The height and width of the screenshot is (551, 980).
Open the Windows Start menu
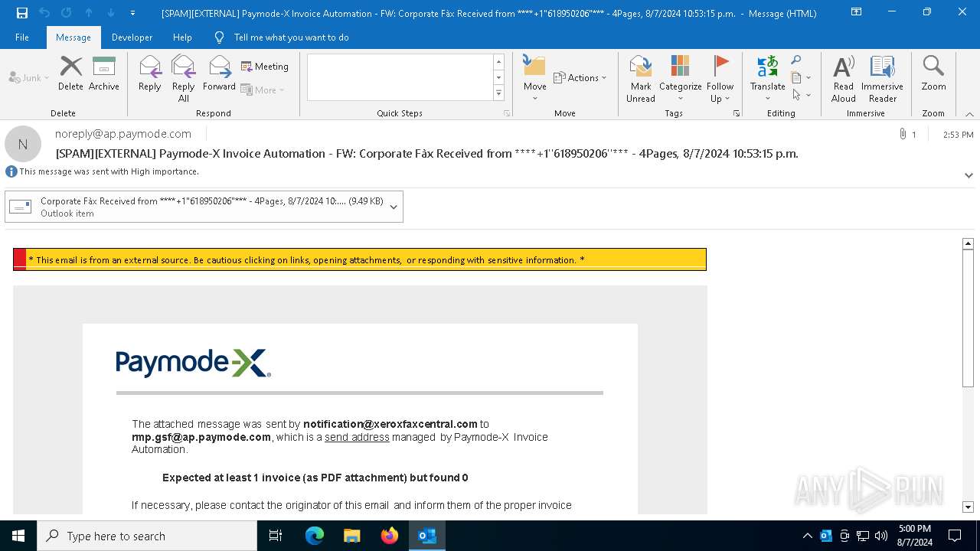18,536
